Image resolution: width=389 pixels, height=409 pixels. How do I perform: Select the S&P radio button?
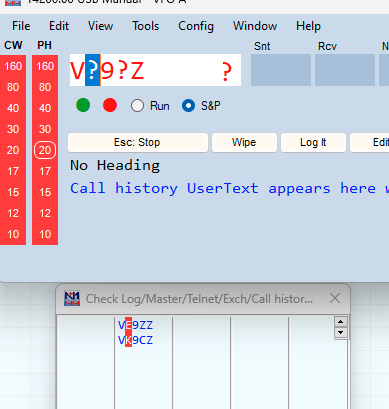pos(188,106)
